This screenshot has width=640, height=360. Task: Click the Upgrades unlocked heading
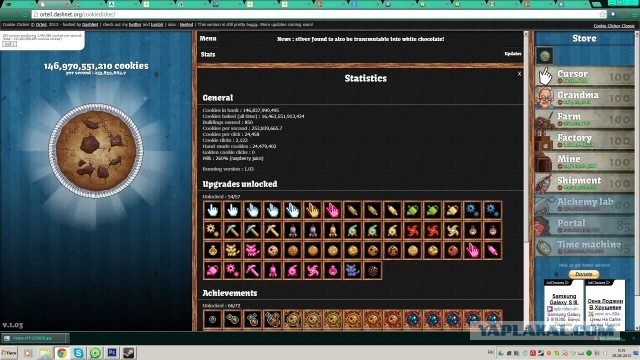(240, 184)
